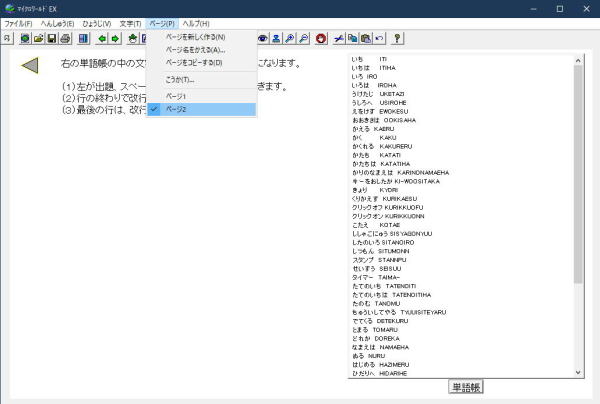The image size is (600, 404).
Task: Click the かたち KATATI row
Action: tap(376, 155)
